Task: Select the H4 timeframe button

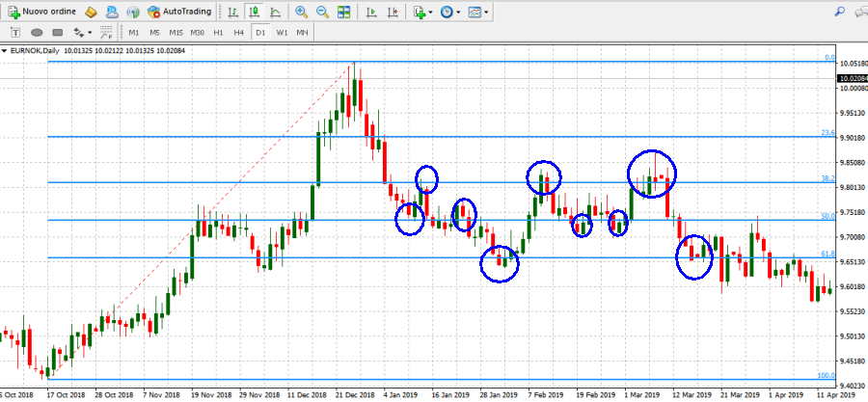Action: (238, 32)
